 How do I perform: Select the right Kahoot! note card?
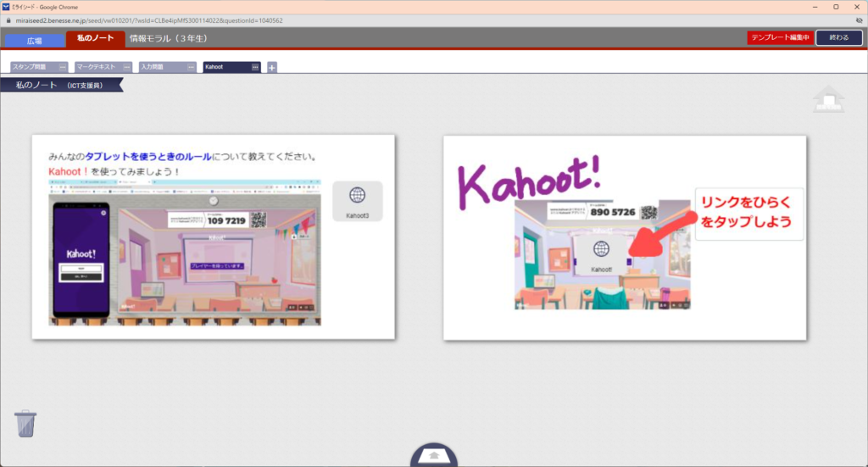[625, 238]
